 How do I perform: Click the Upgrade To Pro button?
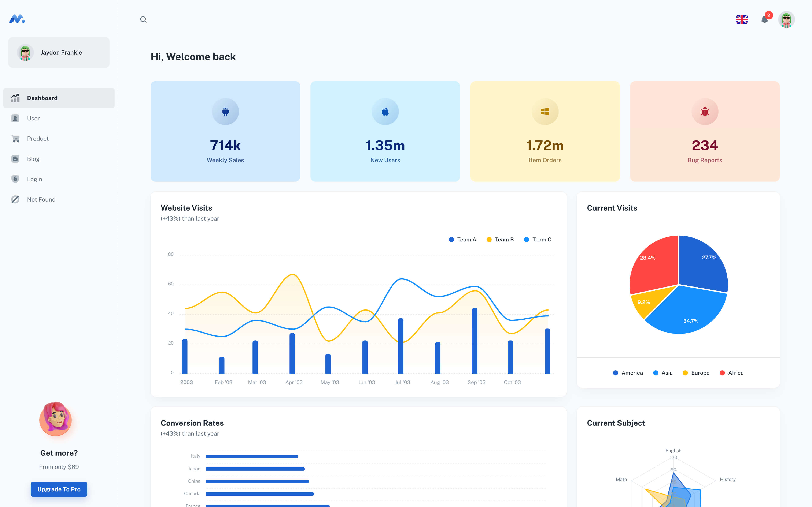click(x=59, y=489)
